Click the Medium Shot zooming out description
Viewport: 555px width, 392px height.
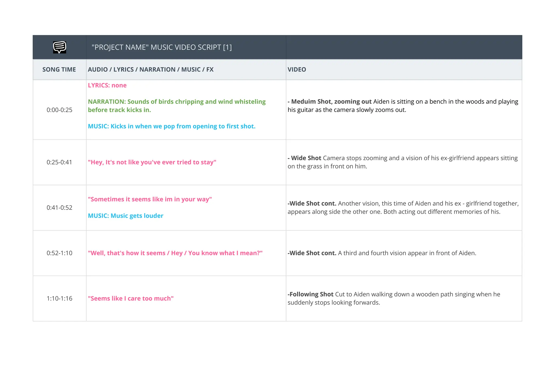(x=403, y=106)
